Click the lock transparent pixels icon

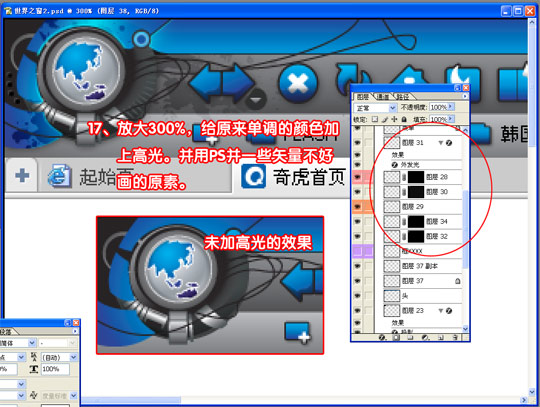pos(375,119)
